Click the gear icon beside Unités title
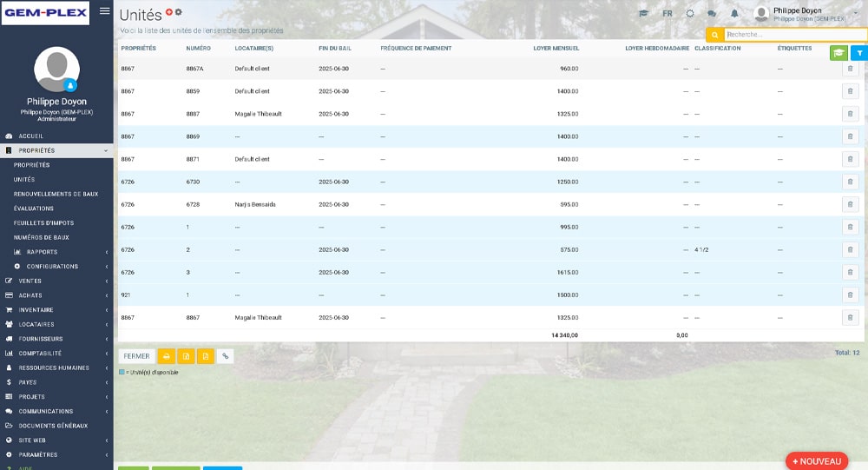Image resolution: width=868 pixels, height=470 pixels. point(179,12)
